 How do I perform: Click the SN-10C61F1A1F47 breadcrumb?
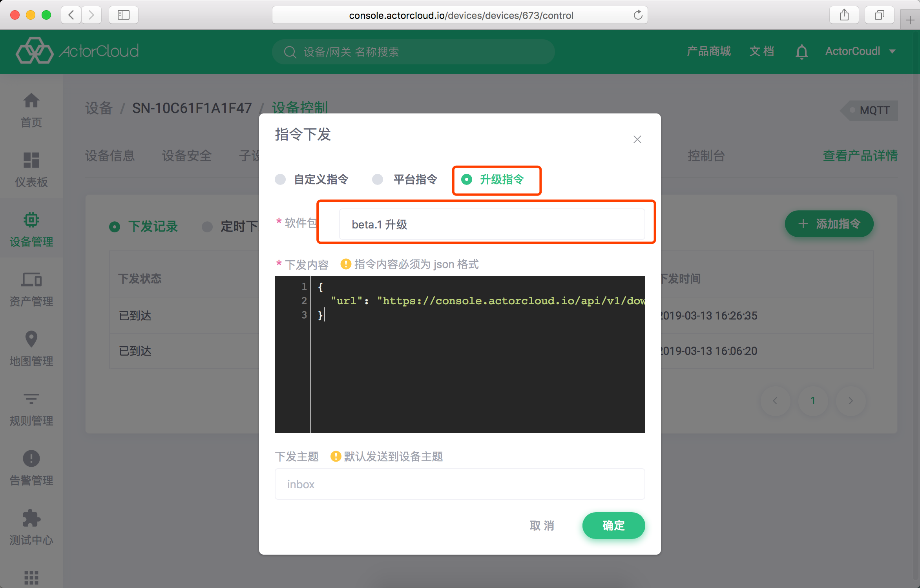pyautogui.click(x=192, y=108)
